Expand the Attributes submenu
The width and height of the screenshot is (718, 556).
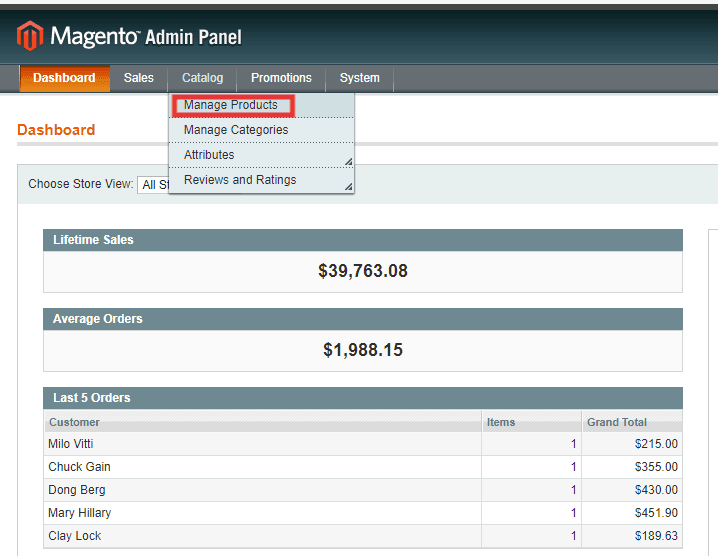click(261, 155)
